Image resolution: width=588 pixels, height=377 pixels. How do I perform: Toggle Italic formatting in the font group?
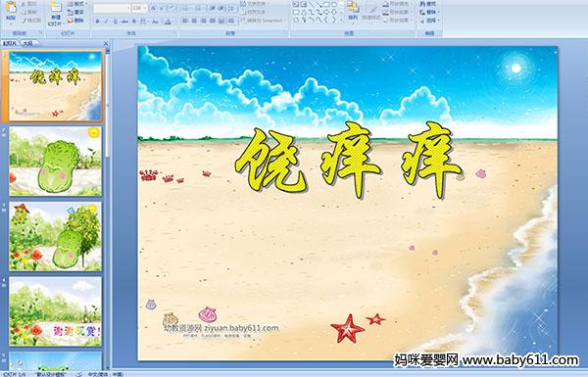coord(107,22)
